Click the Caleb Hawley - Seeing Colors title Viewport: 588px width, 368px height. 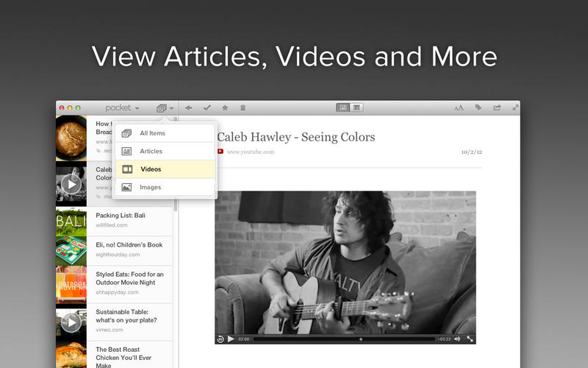tap(296, 137)
